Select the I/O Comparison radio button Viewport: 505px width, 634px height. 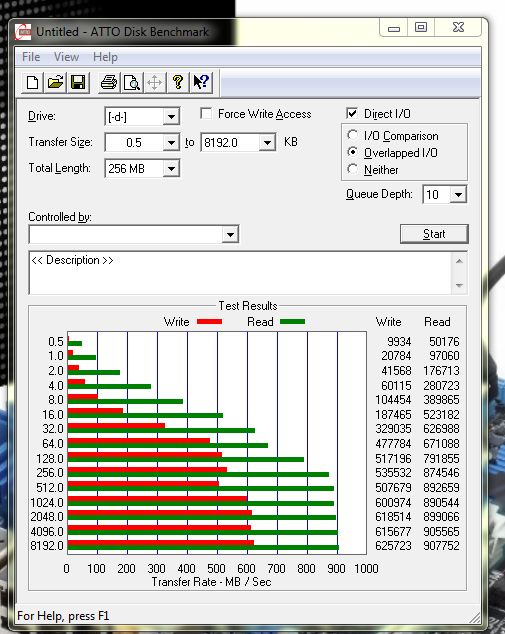tap(353, 135)
